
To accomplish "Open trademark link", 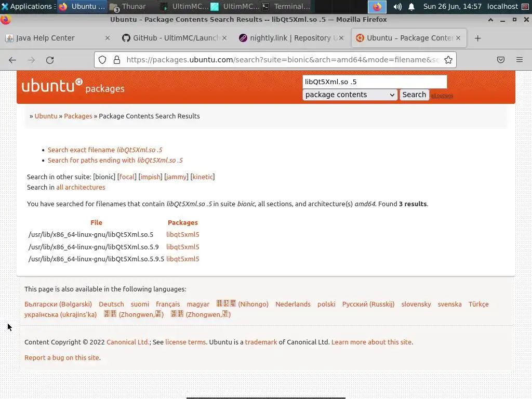I will (261, 342).
